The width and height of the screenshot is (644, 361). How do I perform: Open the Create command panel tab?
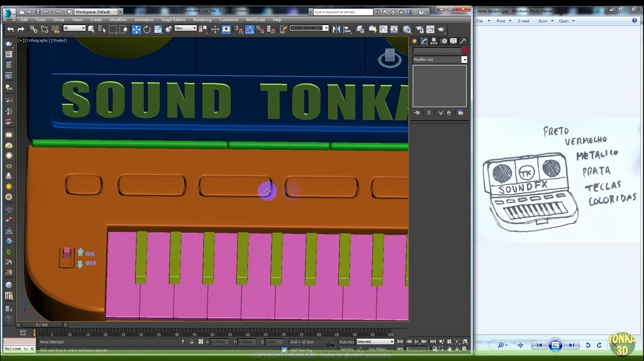[x=414, y=41]
